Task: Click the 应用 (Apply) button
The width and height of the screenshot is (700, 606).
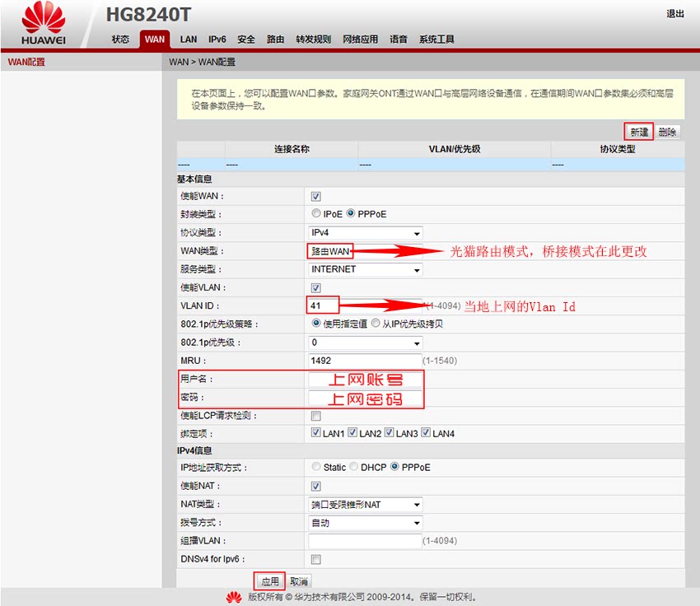Action: click(269, 581)
